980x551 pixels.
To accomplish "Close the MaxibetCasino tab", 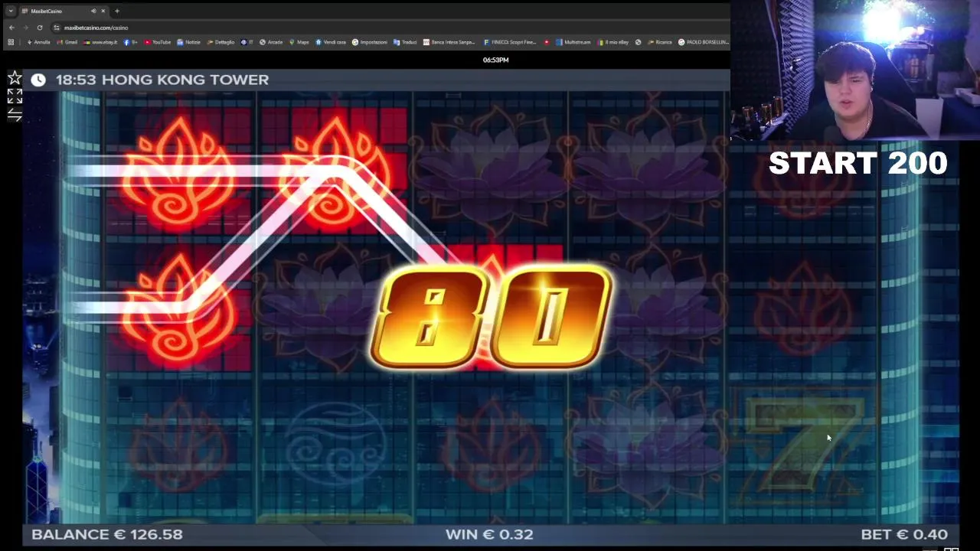I will [103, 11].
